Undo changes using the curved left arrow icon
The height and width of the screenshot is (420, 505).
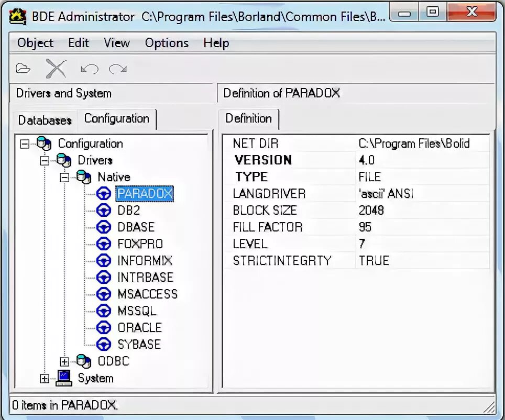click(x=89, y=68)
